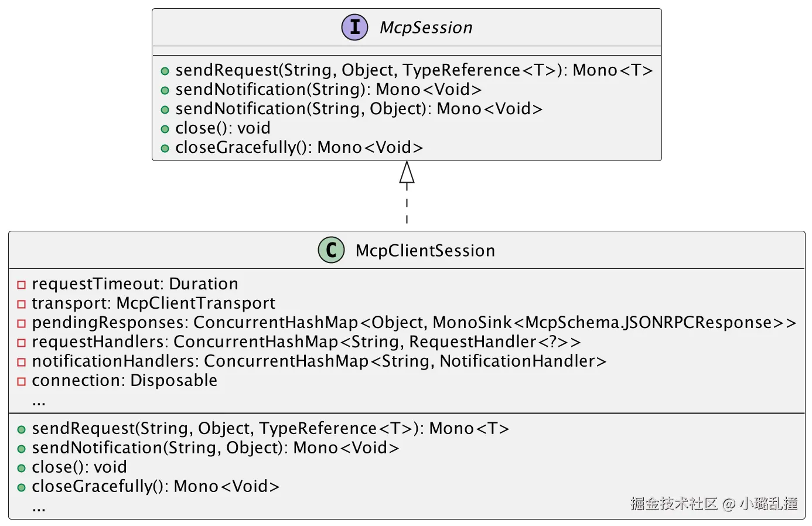Click the green dot beside sendNotification(String): Mono<Void>
The height and width of the screenshot is (526, 812).
tap(165, 90)
